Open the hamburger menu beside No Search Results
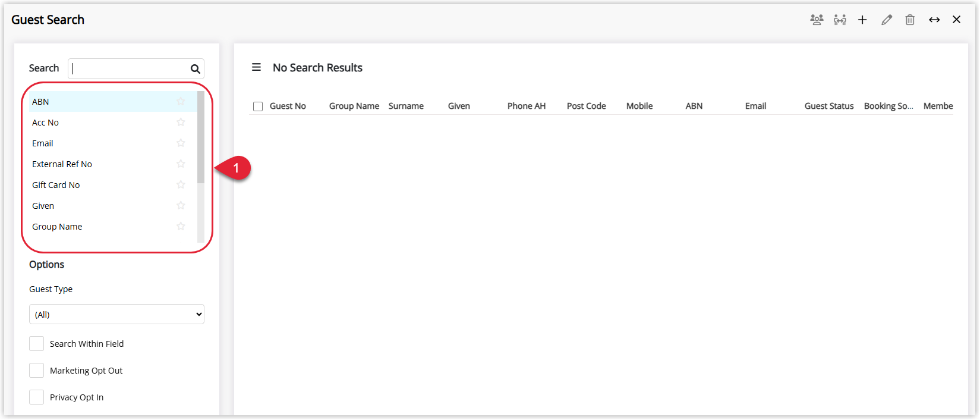 [x=256, y=67]
